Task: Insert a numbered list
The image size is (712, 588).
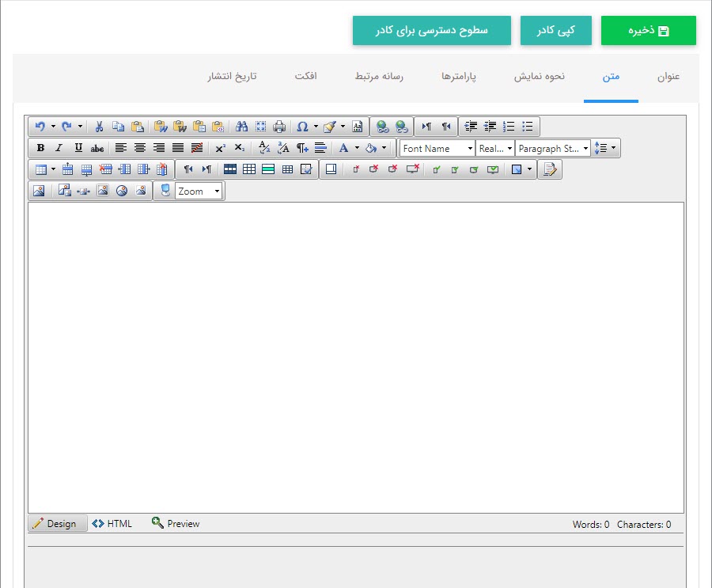Action: tap(509, 127)
